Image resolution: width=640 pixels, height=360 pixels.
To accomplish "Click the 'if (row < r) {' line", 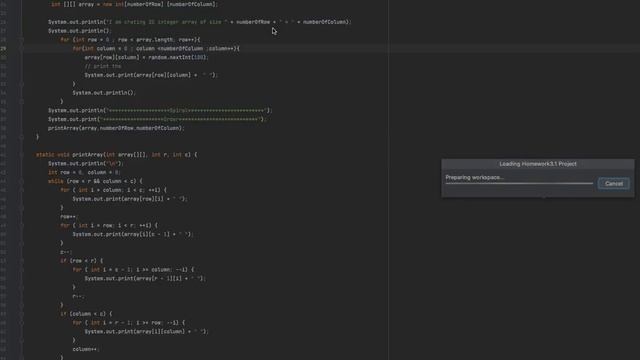I will click(x=82, y=260).
